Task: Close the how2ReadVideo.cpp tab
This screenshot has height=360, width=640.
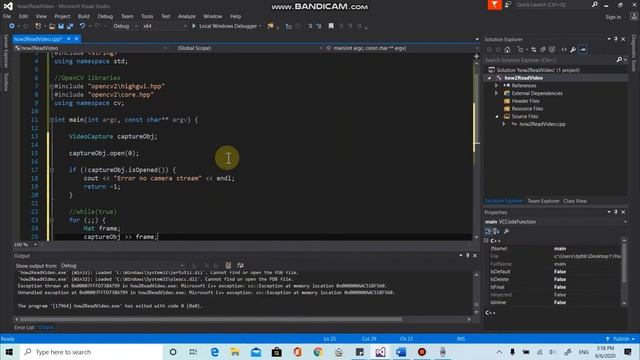Action: [76, 39]
